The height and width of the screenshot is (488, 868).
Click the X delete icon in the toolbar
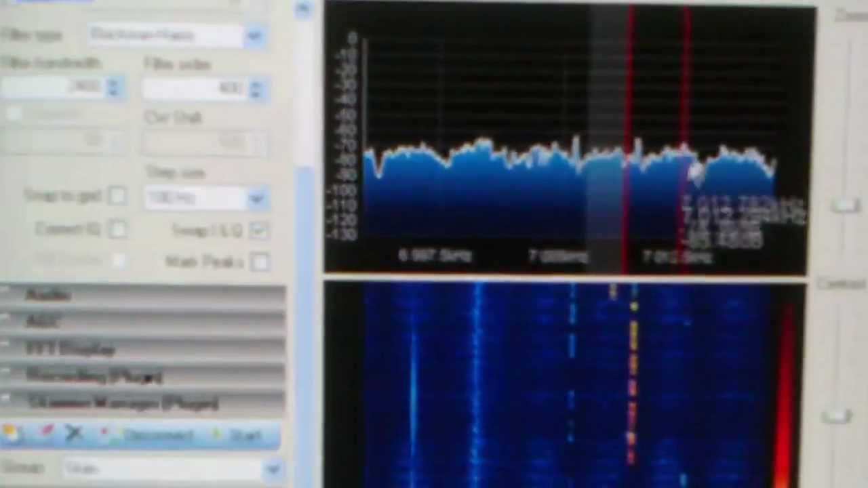pyautogui.click(x=75, y=433)
